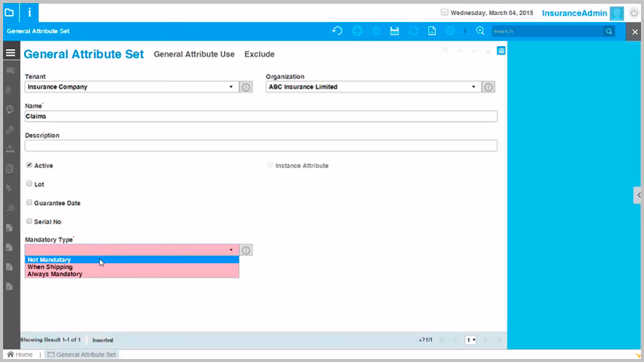The width and height of the screenshot is (644, 362).
Task: Select the General Attribute Set tab heading
Action: tap(84, 54)
